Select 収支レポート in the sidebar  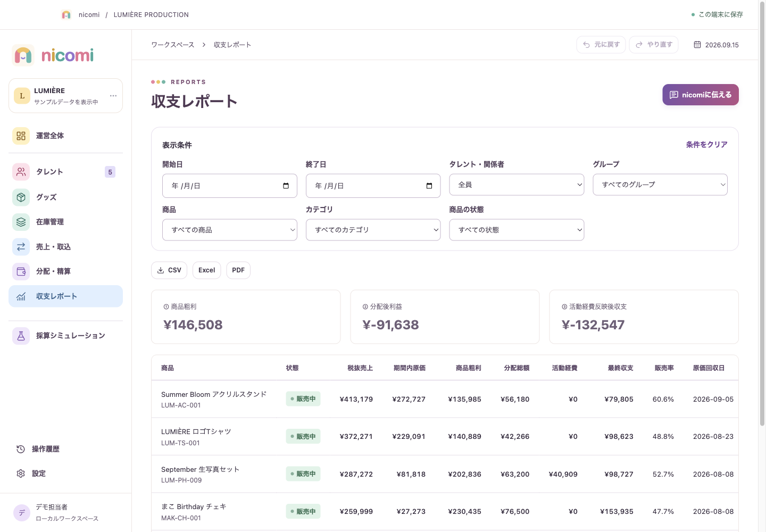(65, 296)
